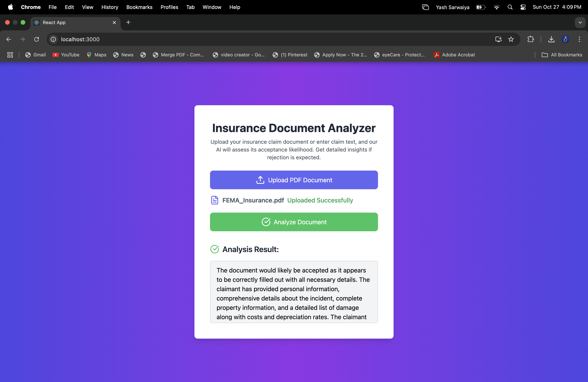The height and width of the screenshot is (382, 588).
Task: Open Gmail from the bookmarks bar
Action: click(x=35, y=55)
